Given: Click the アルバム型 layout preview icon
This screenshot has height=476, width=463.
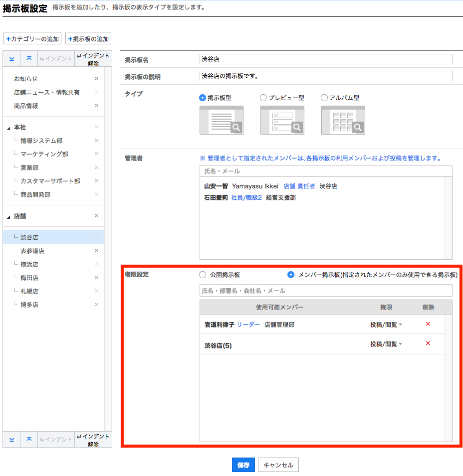Looking at the screenshot, I should point(343,120).
